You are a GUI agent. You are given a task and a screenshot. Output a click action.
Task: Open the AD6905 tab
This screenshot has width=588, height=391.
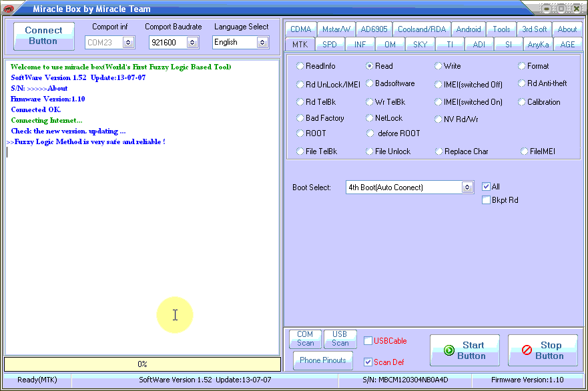[374, 29]
